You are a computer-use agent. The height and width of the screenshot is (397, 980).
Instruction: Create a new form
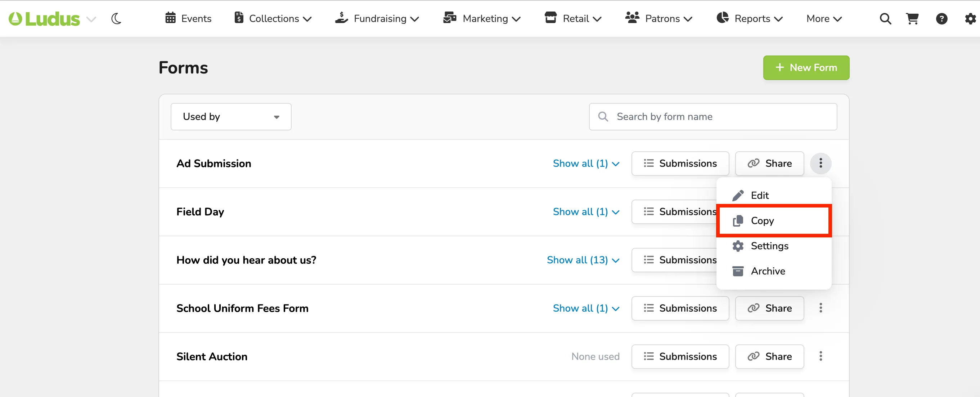click(x=806, y=68)
